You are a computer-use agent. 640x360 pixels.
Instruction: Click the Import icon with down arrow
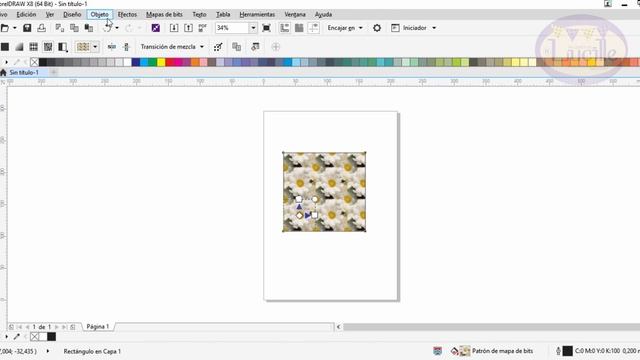174,28
